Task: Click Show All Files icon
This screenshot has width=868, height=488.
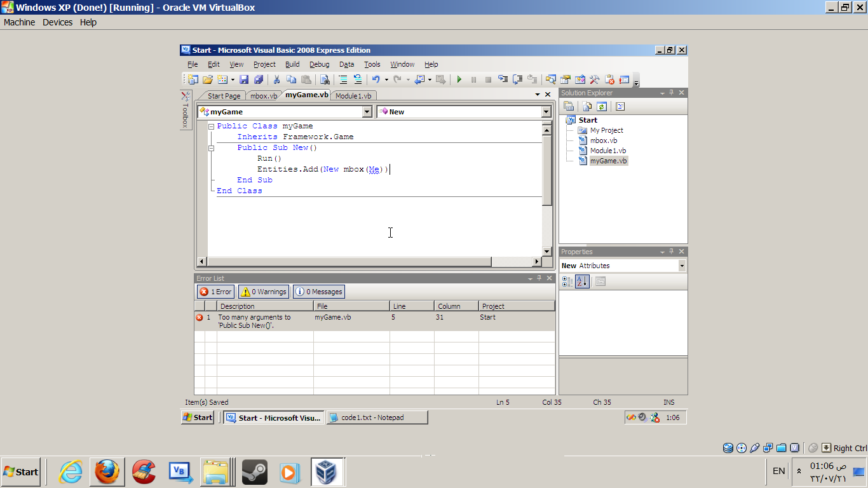Action: pyautogui.click(x=587, y=107)
